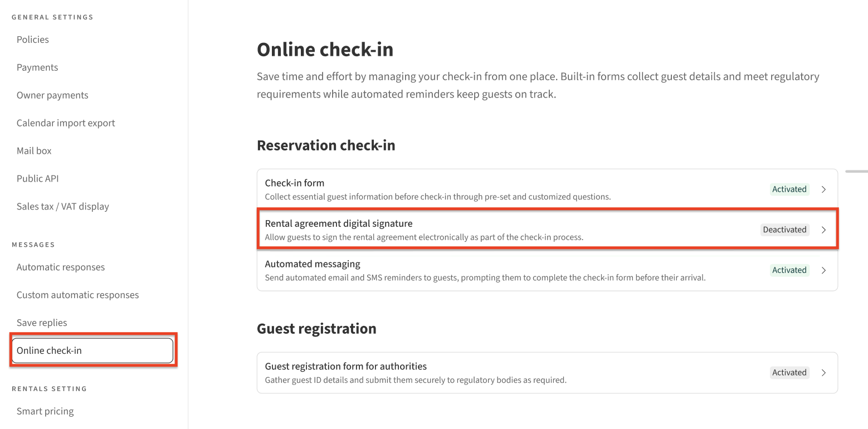Open Save replies page
Image resolution: width=868 pixels, height=429 pixels.
[42, 323]
